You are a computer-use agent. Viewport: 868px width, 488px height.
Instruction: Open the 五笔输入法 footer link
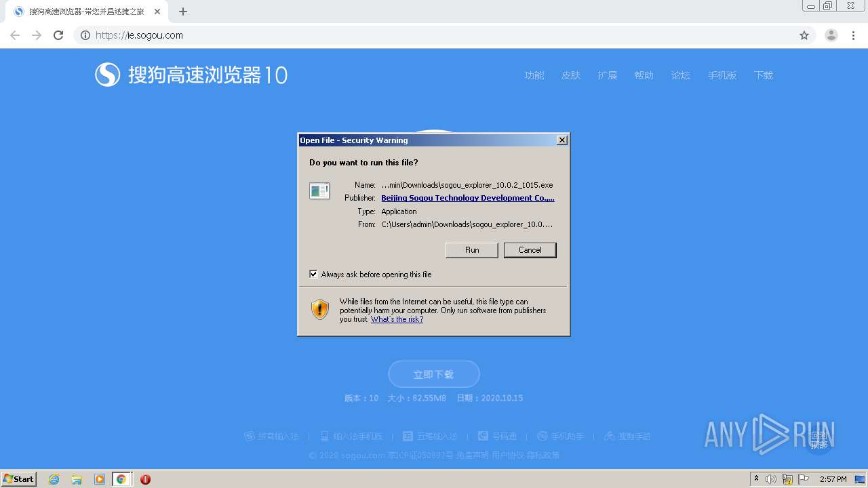[431, 436]
